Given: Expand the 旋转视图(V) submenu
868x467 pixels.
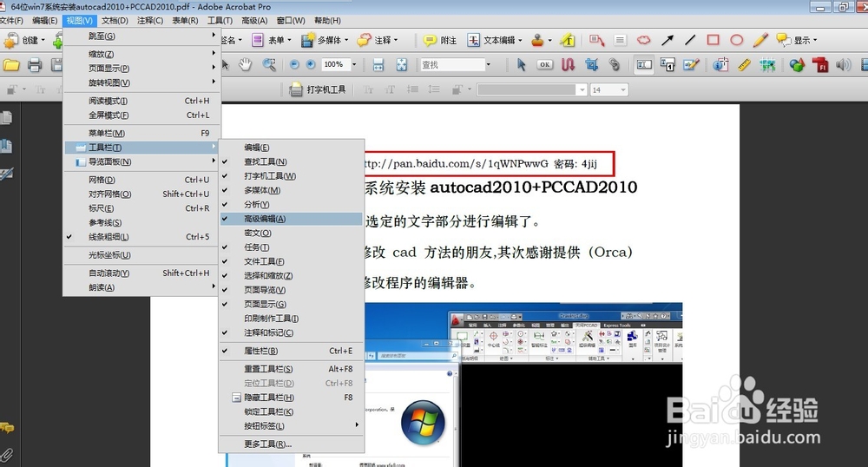Looking at the screenshot, I should point(141,82).
